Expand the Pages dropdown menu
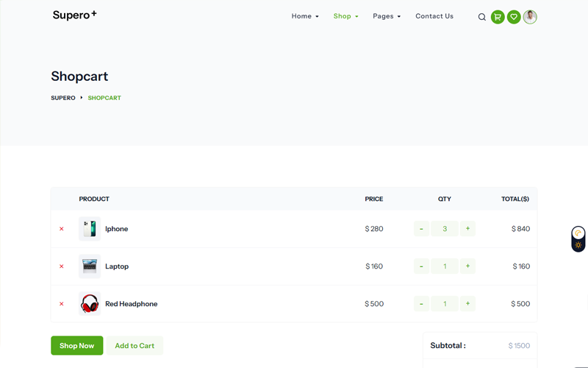 coord(387,16)
